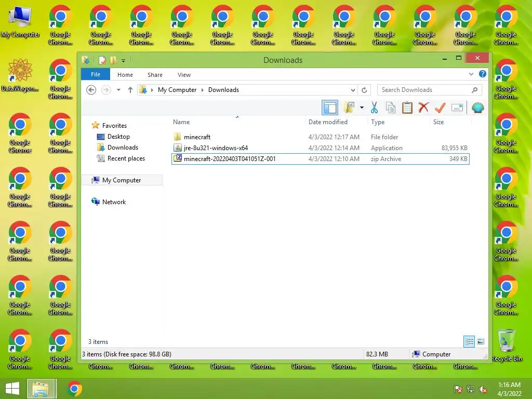Select Desktop under Favorites

click(x=118, y=137)
